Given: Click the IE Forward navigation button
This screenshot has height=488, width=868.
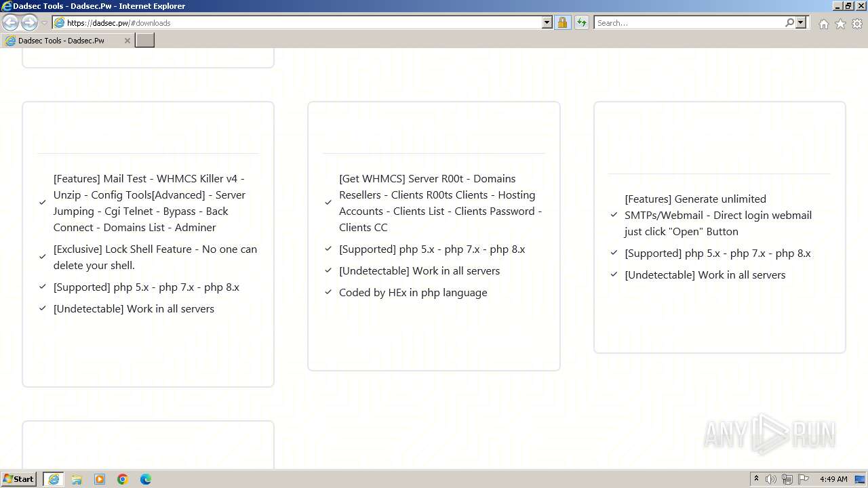Looking at the screenshot, I should click(29, 22).
